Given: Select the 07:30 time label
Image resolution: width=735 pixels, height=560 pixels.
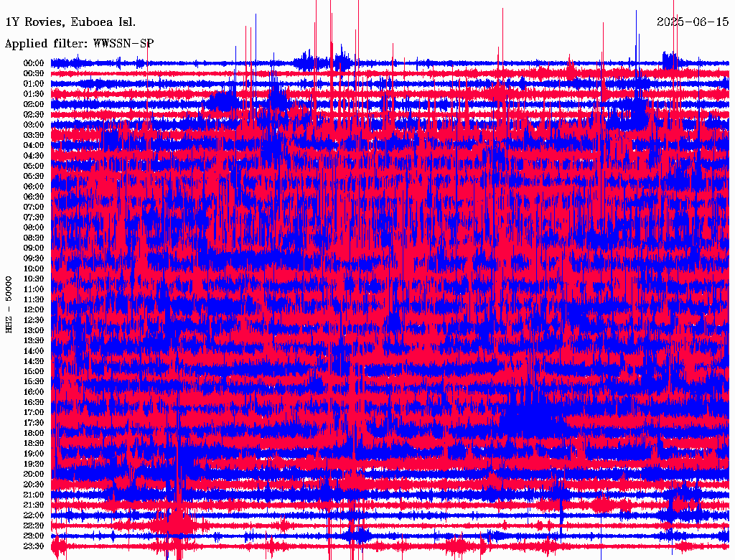Looking at the screenshot, I should pyautogui.click(x=34, y=218).
